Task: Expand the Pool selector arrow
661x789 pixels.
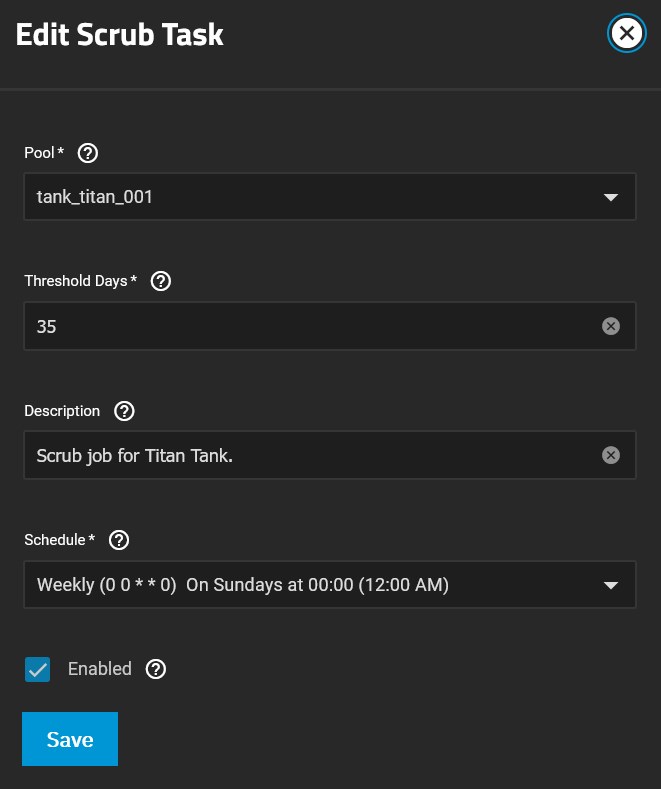Action: pos(611,197)
